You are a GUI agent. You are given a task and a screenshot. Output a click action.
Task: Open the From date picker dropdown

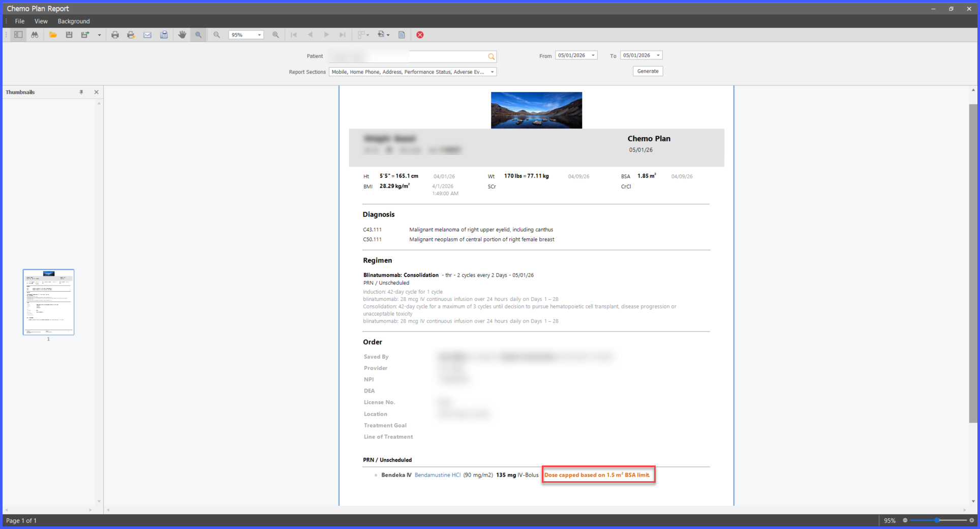(x=593, y=55)
